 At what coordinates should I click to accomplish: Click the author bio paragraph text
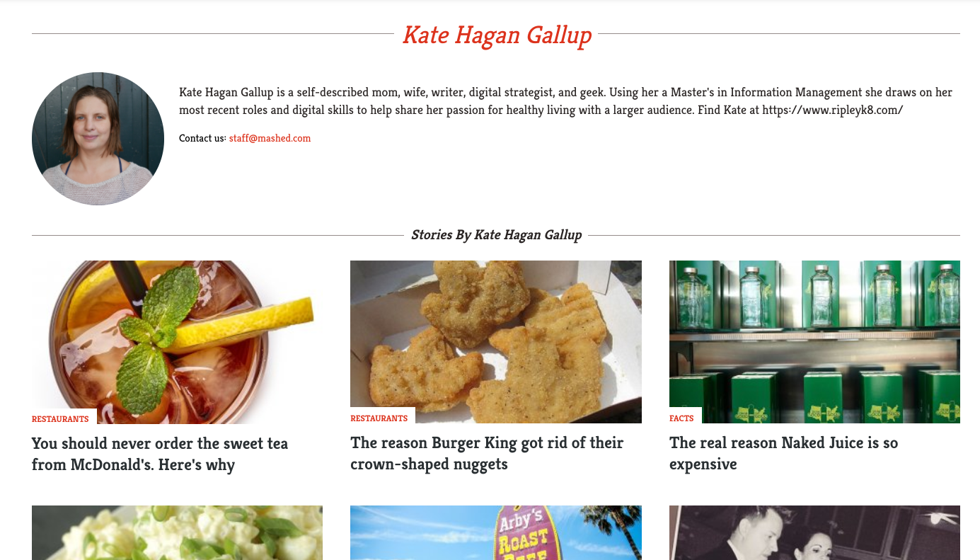pyautogui.click(x=566, y=101)
